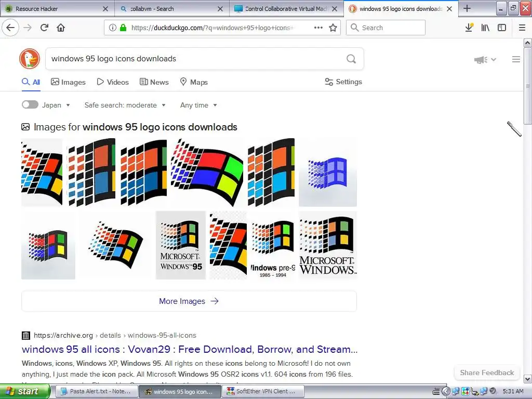
Task: Click the DuckDuckGo logo
Action: (x=30, y=59)
